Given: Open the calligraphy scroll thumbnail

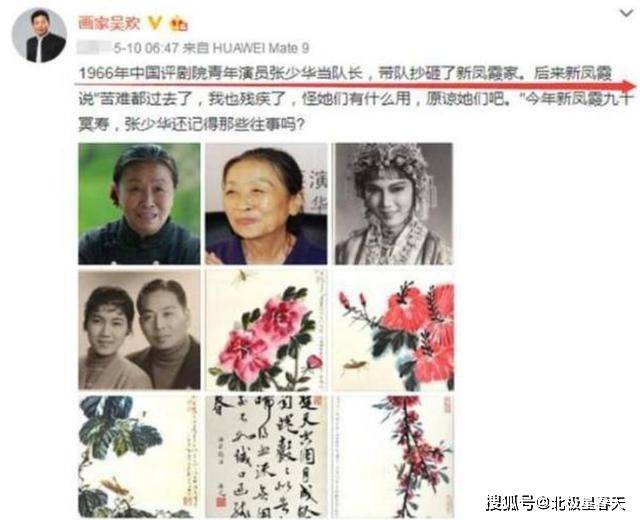Looking at the screenshot, I should tap(266, 456).
